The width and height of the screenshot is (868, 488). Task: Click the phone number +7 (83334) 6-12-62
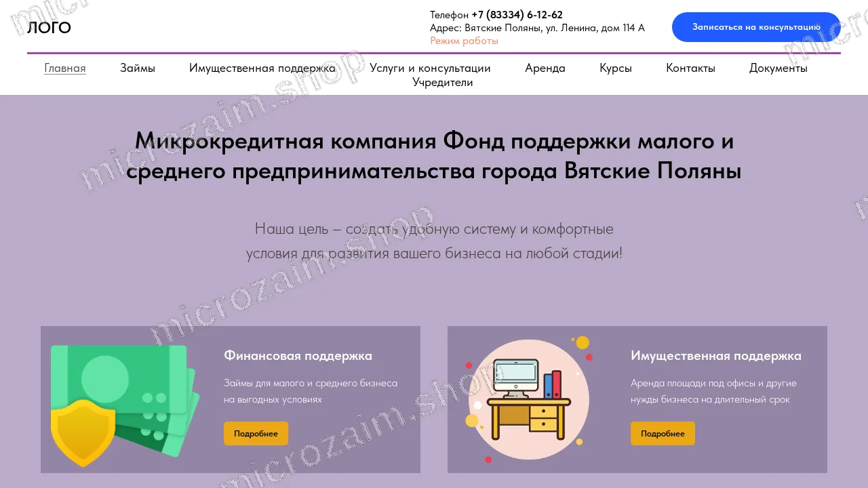click(x=517, y=15)
